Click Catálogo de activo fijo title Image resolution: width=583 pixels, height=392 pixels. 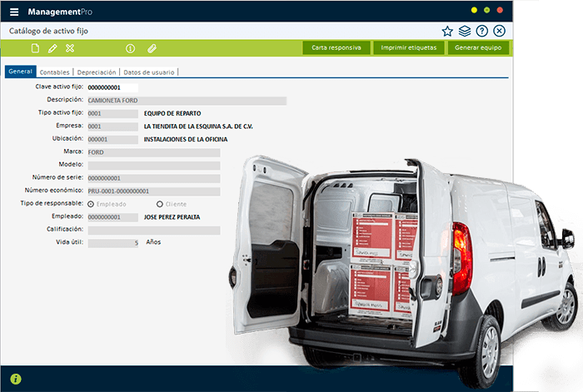click(x=48, y=31)
